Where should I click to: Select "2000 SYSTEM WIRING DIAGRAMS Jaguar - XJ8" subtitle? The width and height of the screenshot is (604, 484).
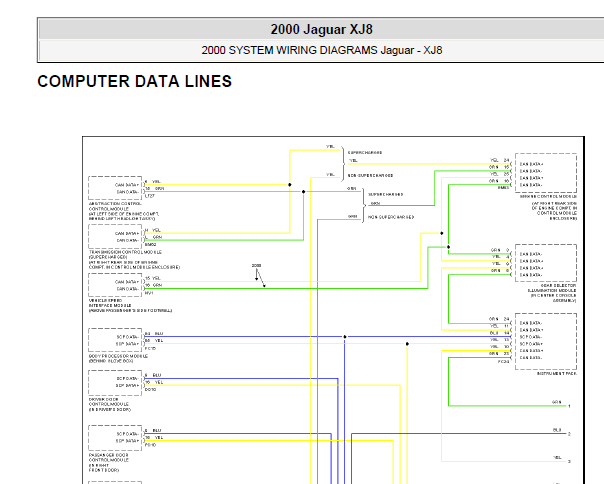point(322,50)
